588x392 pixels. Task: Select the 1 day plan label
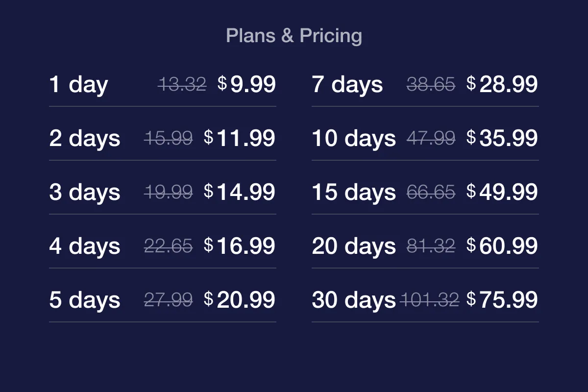point(78,85)
